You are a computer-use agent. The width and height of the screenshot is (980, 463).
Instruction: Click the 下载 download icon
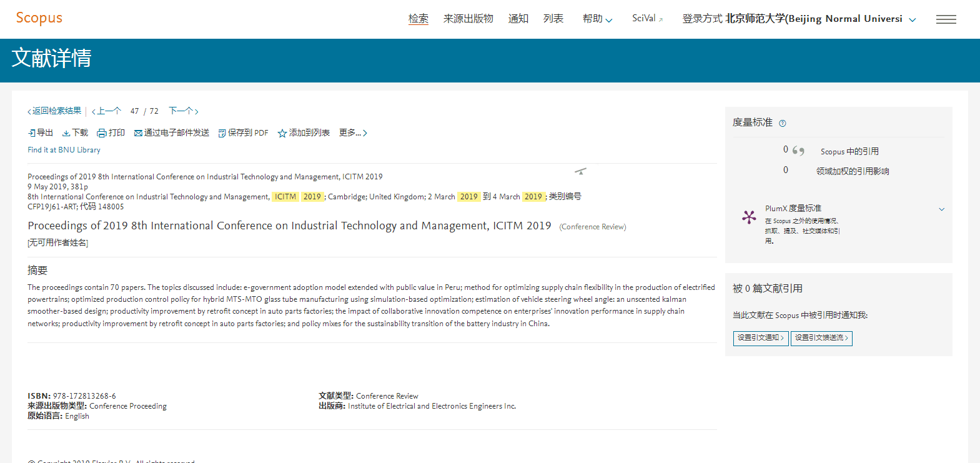[x=66, y=133]
